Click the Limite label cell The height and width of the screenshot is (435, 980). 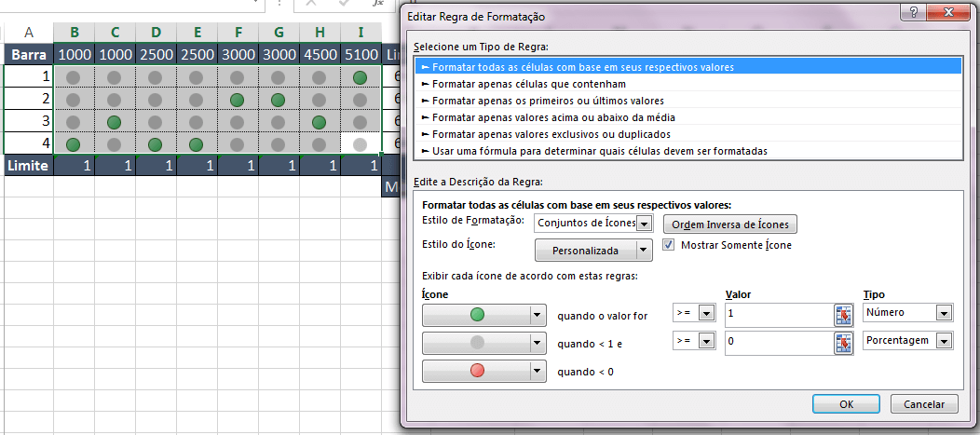(x=29, y=166)
